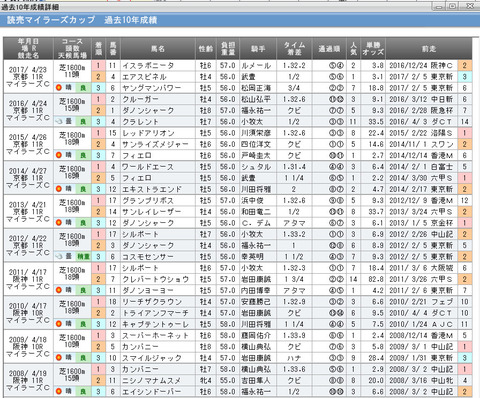Screen dimensions: 480x398
Task: Click the 前走 column header
Action: (x=429, y=49)
